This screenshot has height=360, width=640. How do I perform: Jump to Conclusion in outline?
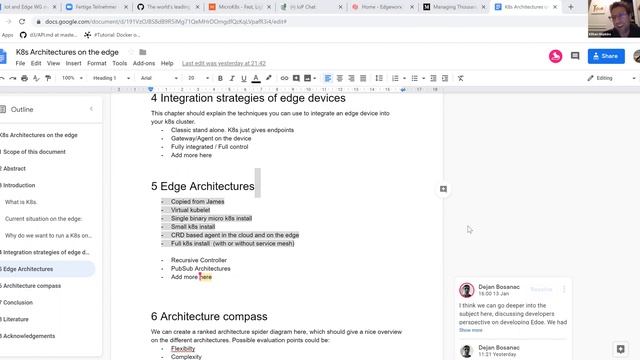pyautogui.click(x=17, y=302)
